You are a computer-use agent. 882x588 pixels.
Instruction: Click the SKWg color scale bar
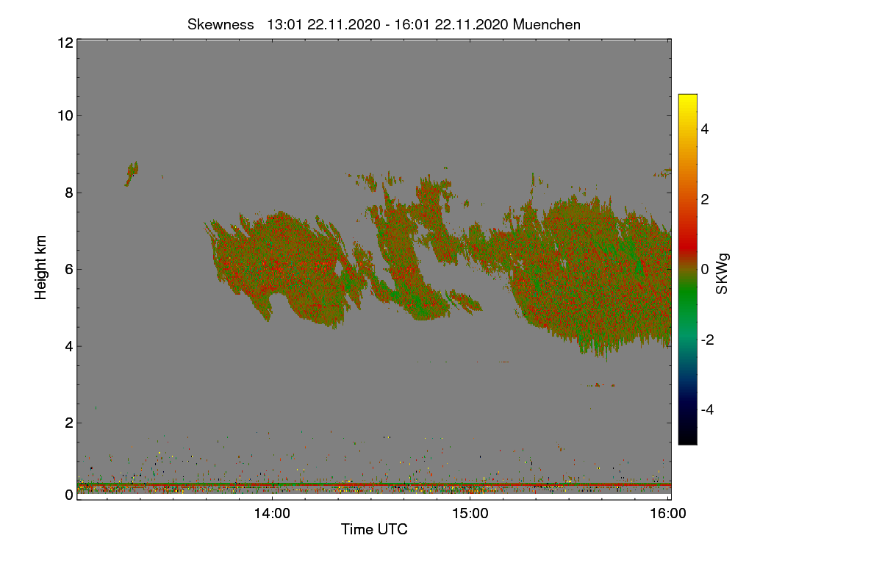(687, 269)
